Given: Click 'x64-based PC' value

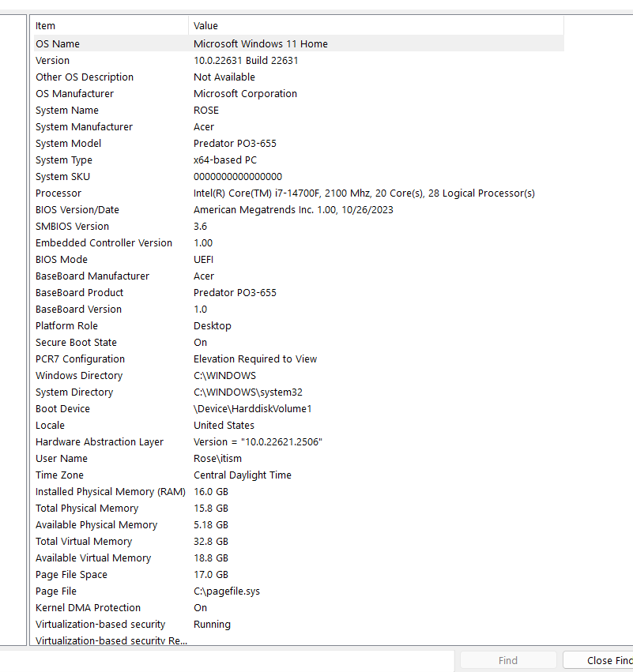Looking at the screenshot, I should [225, 160].
